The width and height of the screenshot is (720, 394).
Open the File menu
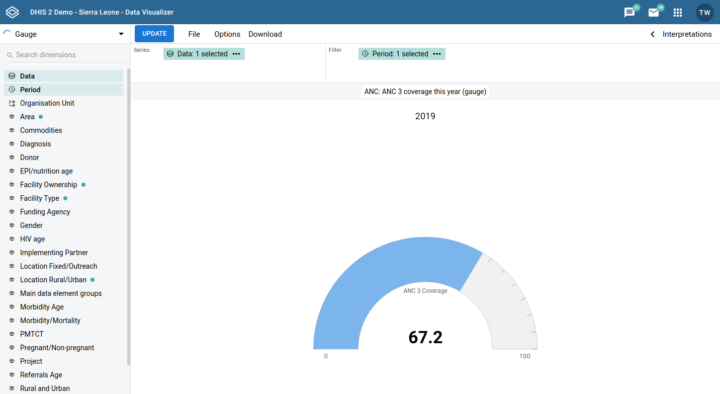pyautogui.click(x=194, y=34)
